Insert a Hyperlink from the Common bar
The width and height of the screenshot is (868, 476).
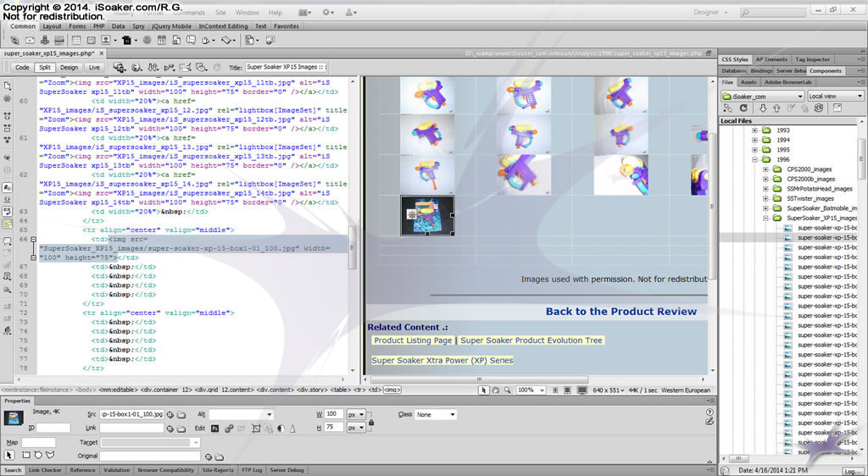[x=15, y=41]
